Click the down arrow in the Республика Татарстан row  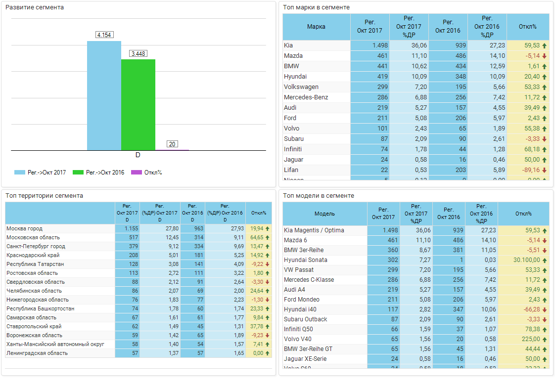click(268, 264)
